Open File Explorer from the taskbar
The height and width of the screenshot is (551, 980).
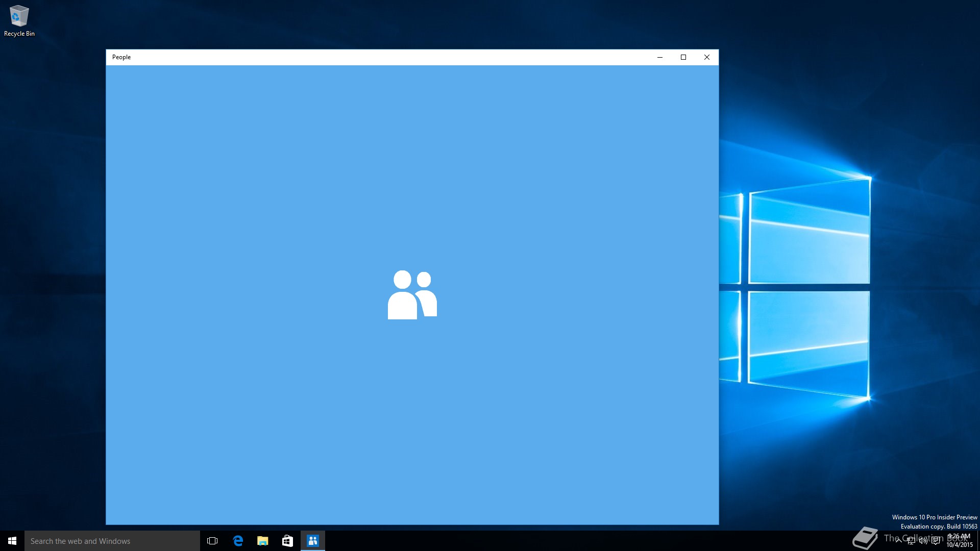click(x=263, y=541)
